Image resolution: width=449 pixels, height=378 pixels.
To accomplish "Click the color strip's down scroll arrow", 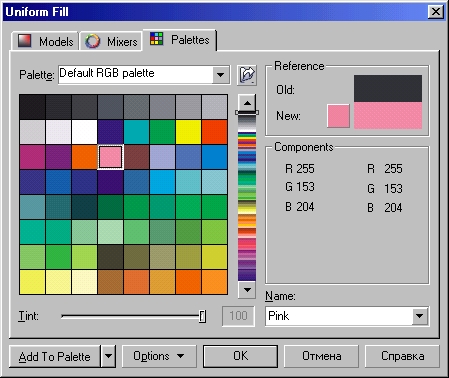I will pos(247,290).
